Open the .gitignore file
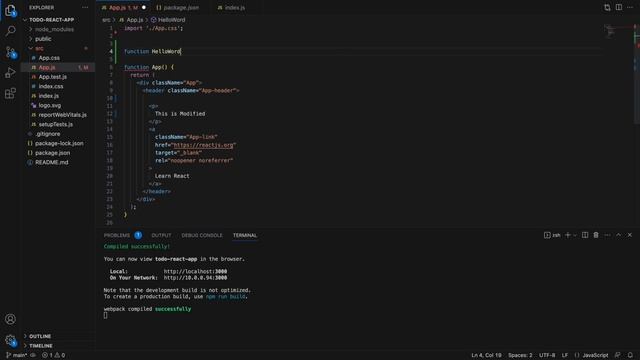 (47, 134)
